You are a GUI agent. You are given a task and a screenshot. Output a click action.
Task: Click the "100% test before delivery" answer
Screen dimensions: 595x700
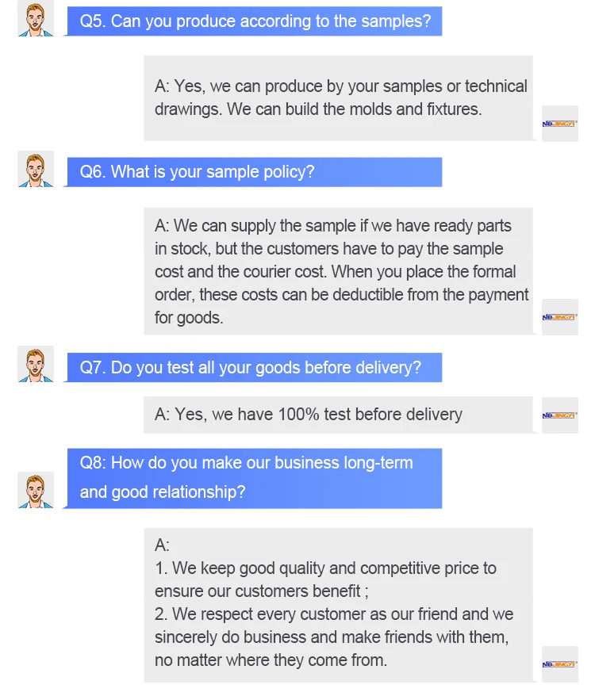(309, 415)
